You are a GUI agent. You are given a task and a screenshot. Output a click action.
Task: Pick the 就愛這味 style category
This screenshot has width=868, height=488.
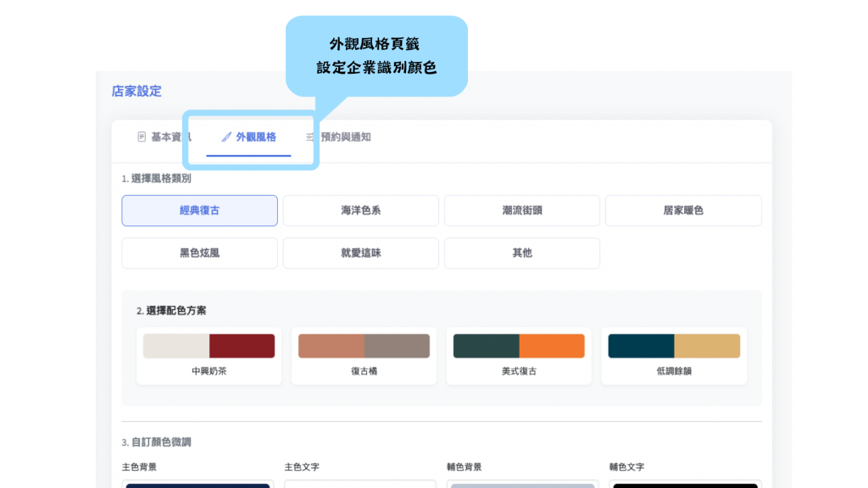(360, 252)
